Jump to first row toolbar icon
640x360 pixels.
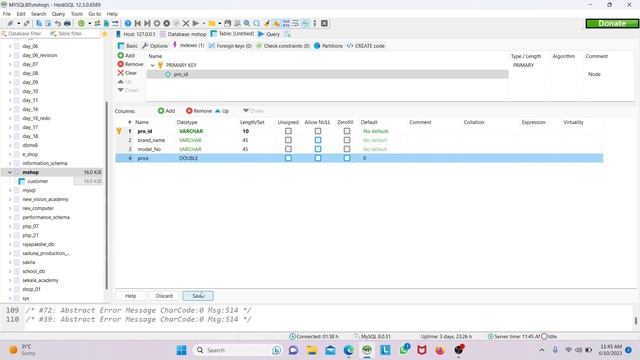(x=138, y=23)
